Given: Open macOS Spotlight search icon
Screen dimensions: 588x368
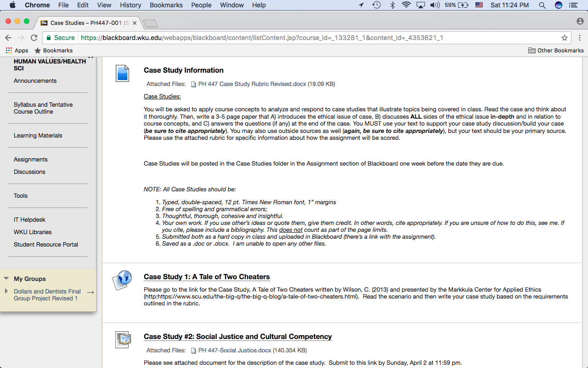Looking at the screenshot, I should point(542,5).
